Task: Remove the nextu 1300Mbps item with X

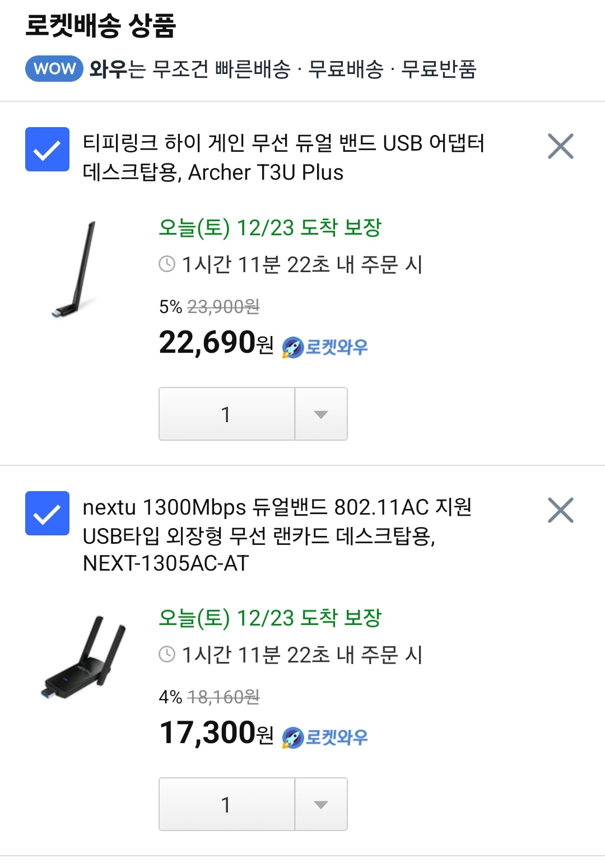Action: [560, 510]
